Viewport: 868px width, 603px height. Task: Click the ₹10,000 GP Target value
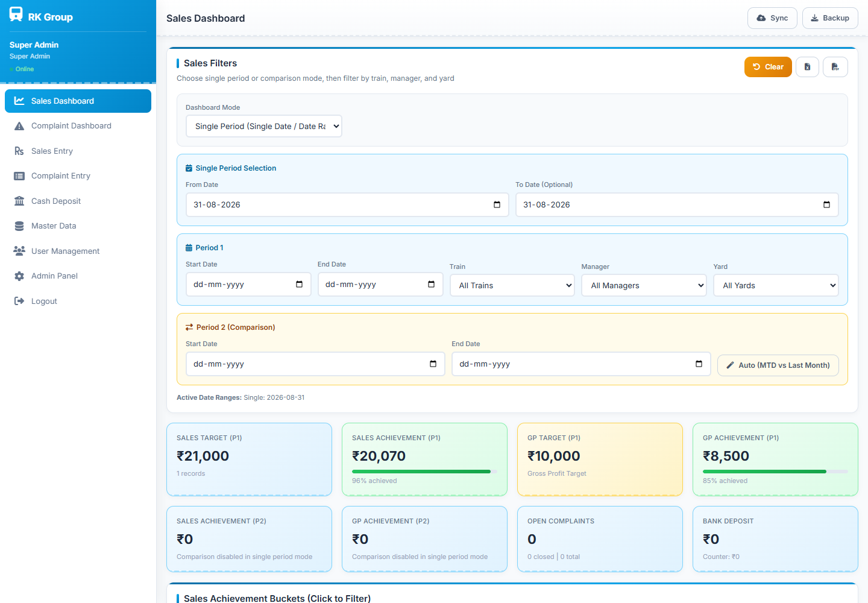click(553, 456)
